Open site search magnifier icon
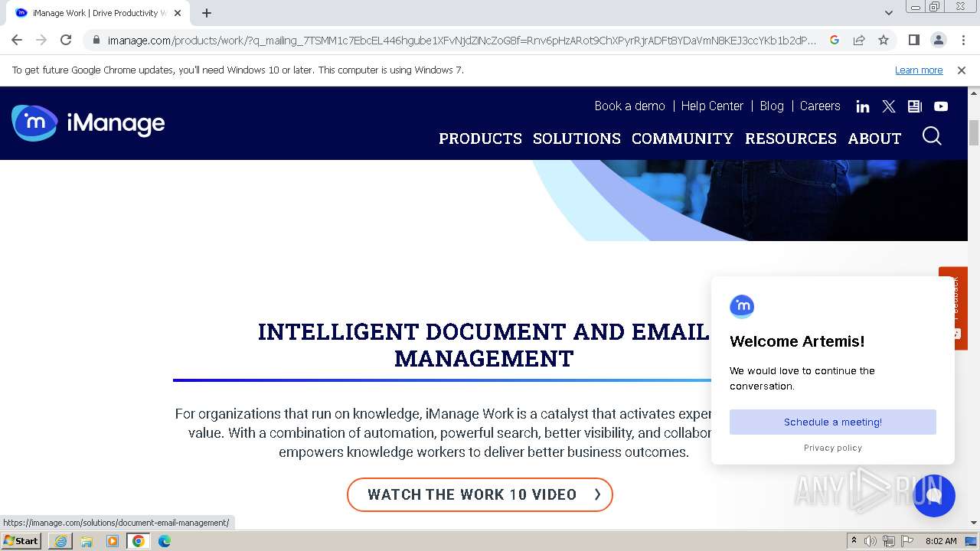Screen dimensions: 980x551 (932, 136)
